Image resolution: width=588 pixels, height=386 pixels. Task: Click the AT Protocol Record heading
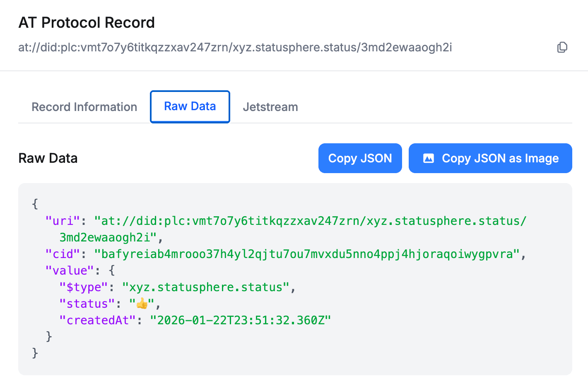87,22
